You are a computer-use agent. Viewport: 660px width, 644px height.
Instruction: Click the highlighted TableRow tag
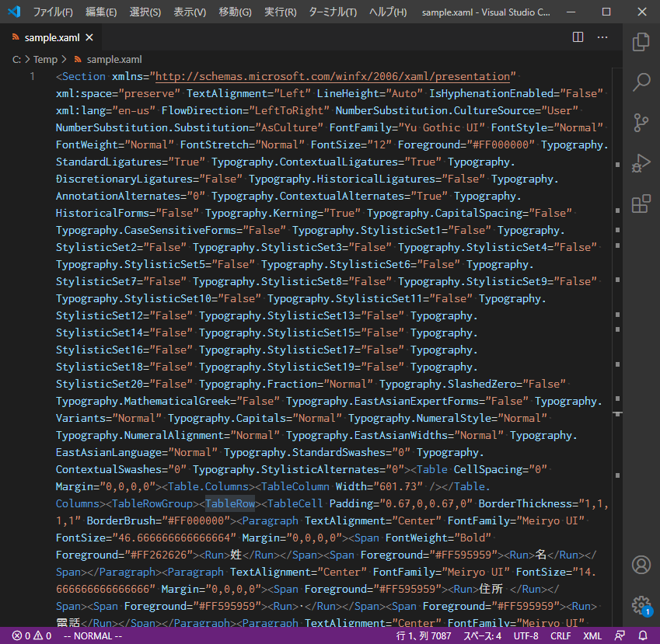point(230,503)
